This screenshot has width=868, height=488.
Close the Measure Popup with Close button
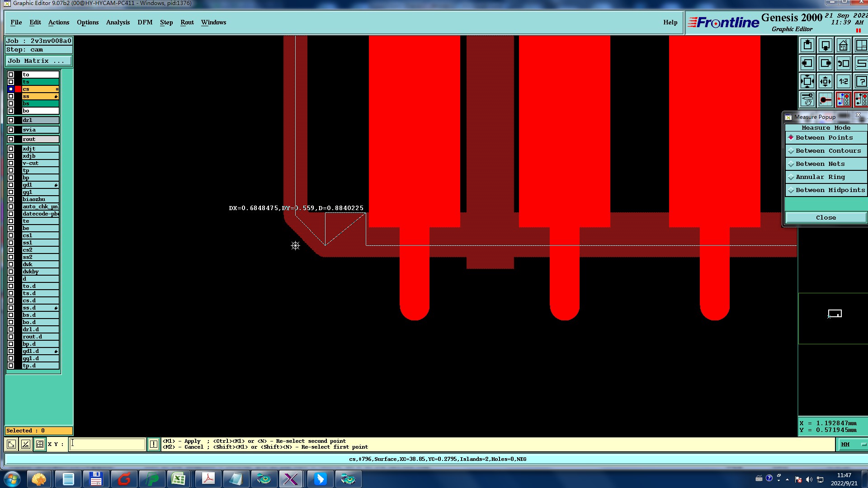pyautogui.click(x=826, y=218)
